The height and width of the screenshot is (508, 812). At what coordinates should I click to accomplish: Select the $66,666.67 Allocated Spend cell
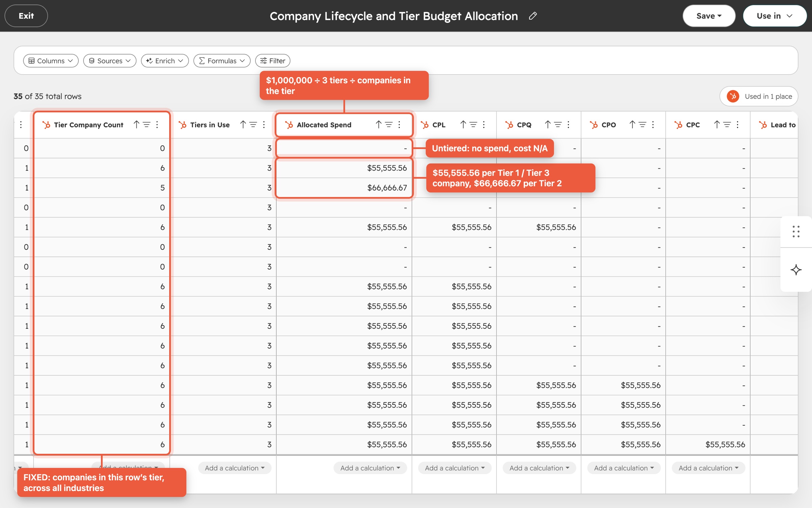(x=344, y=188)
